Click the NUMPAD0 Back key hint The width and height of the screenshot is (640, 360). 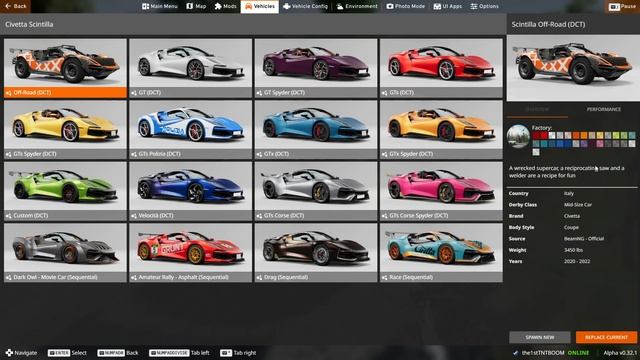click(x=118, y=353)
